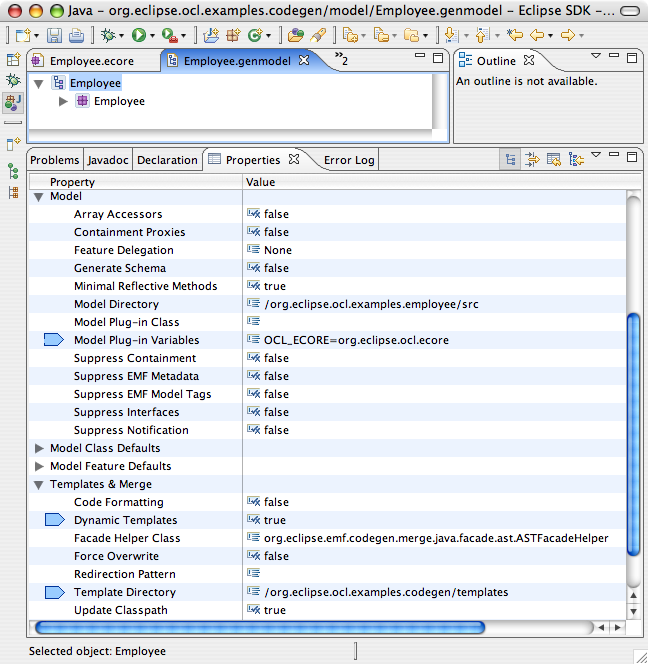Show the hidden editors list »2
The height and width of the screenshot is (664, 648).
click(341, 59)
